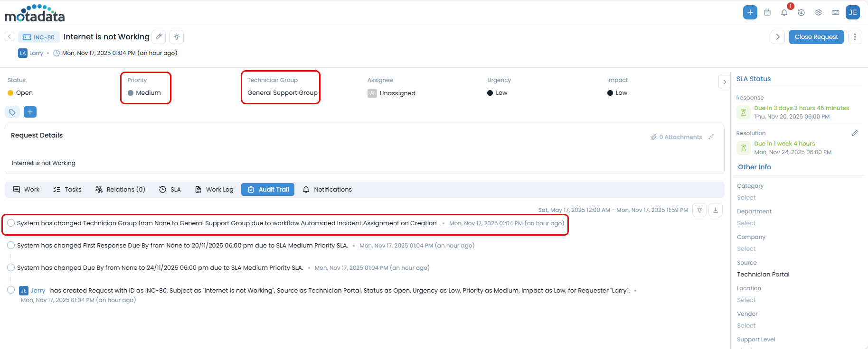Screen dimensions: 868x349
Task: Open the calendar icon in top bar
Action: pyautogui.click(x=767, y=12)
